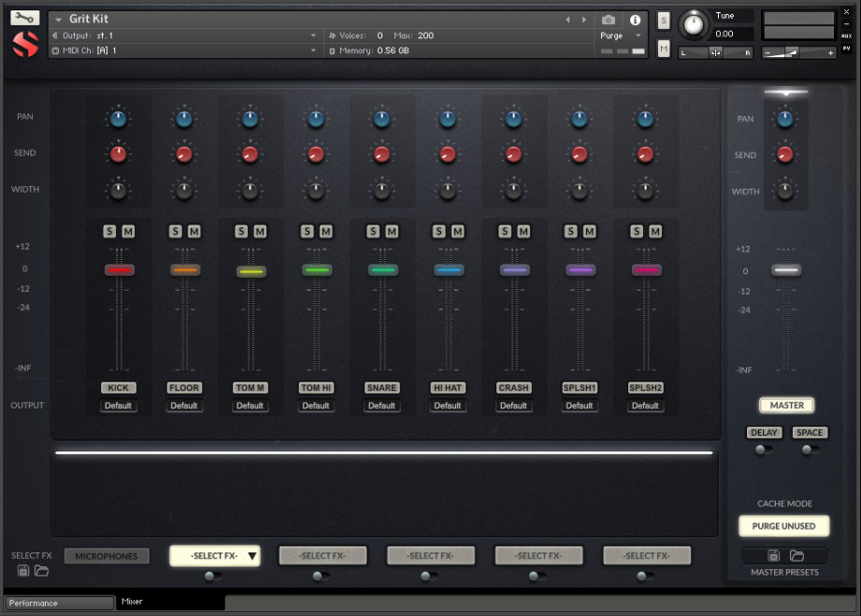The image size is (861, 616).
Task: Adjust the SPLSH1 width knob
Action: [580, 191]
